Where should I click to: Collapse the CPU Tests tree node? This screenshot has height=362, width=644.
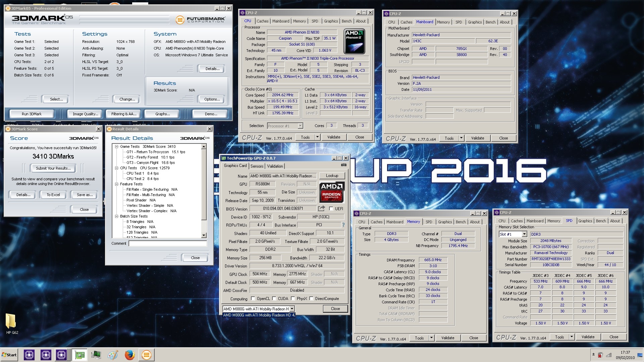(x=116, y=168)
